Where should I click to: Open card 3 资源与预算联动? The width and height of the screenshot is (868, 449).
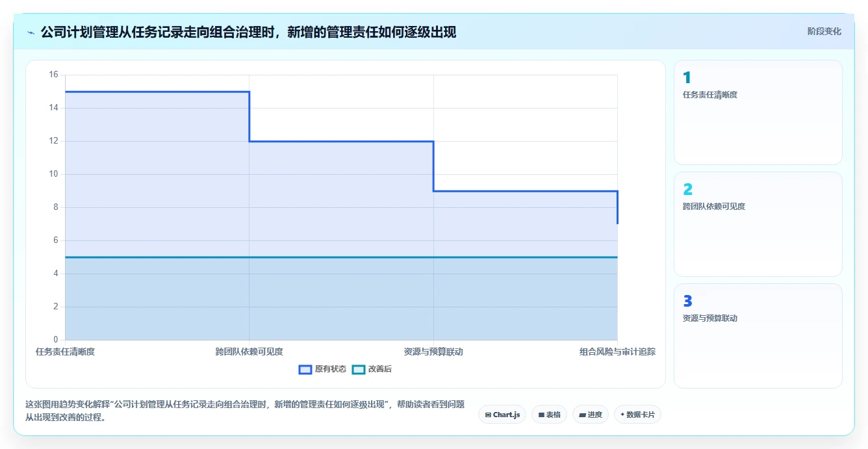(x=758, y=336)
